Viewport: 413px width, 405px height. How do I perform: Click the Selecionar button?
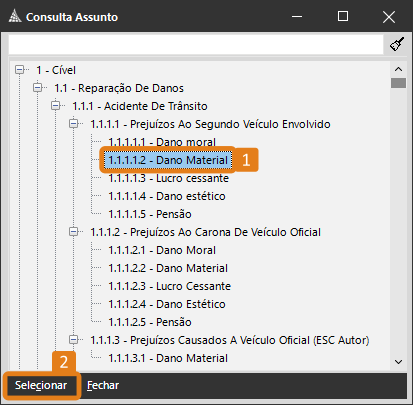(x=41, y=385)
